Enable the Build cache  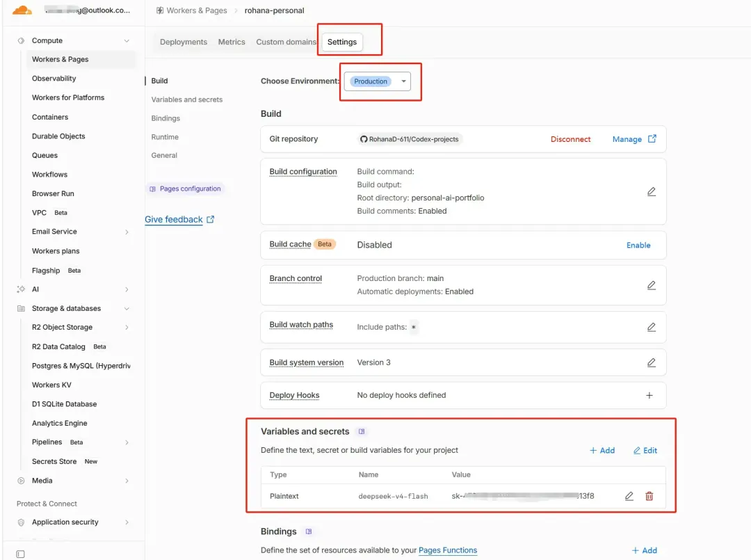638,246
